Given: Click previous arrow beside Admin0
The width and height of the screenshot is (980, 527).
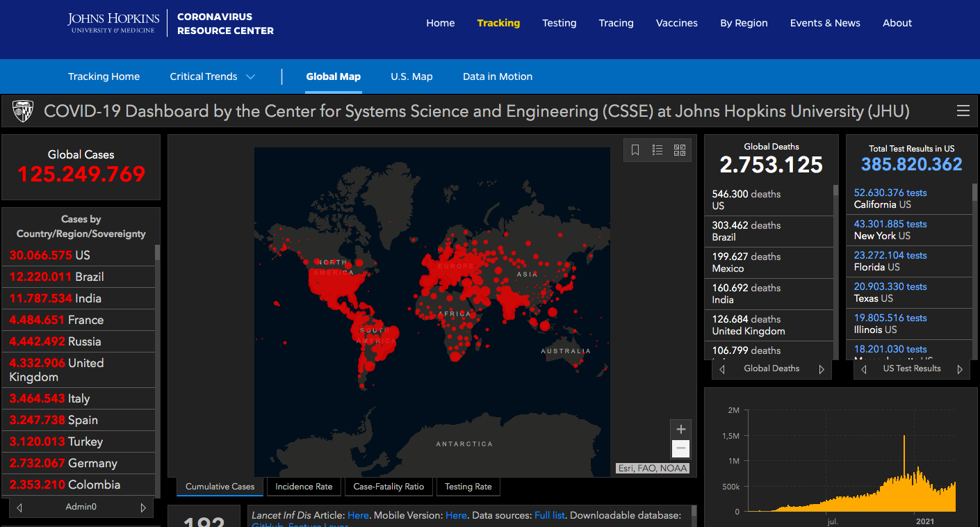Looking at the screenshot, I should click(x=19, y=508).
